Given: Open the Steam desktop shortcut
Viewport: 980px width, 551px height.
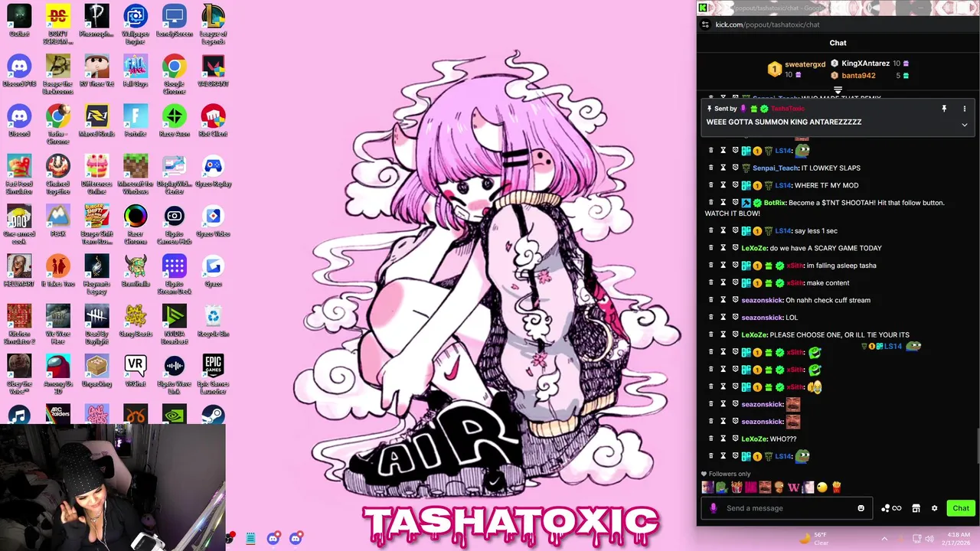Looking at the screenshot, I should point(213,415).
